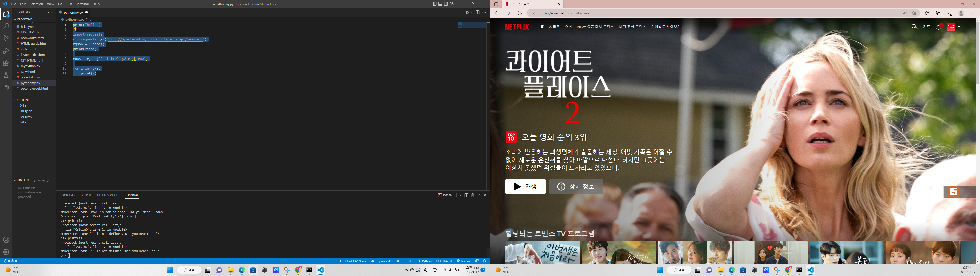980x276 pixels.
Task: Open editor more actions ellipsis
Action: (484, 12)
